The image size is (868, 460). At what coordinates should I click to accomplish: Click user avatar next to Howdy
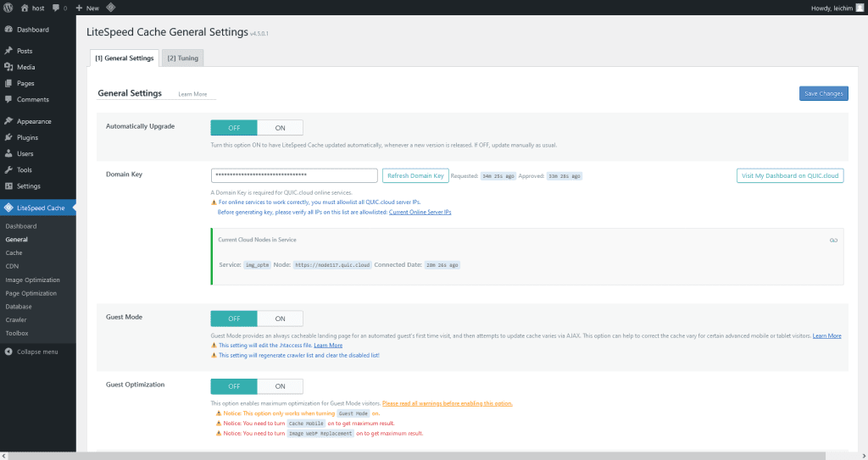click(x=860, y=8)
